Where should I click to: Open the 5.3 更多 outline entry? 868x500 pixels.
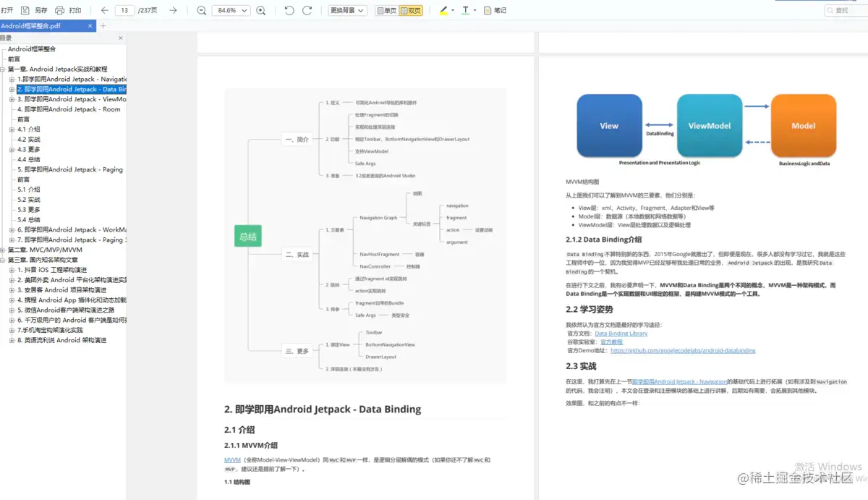pyautogui.click(x=29, y=210)
